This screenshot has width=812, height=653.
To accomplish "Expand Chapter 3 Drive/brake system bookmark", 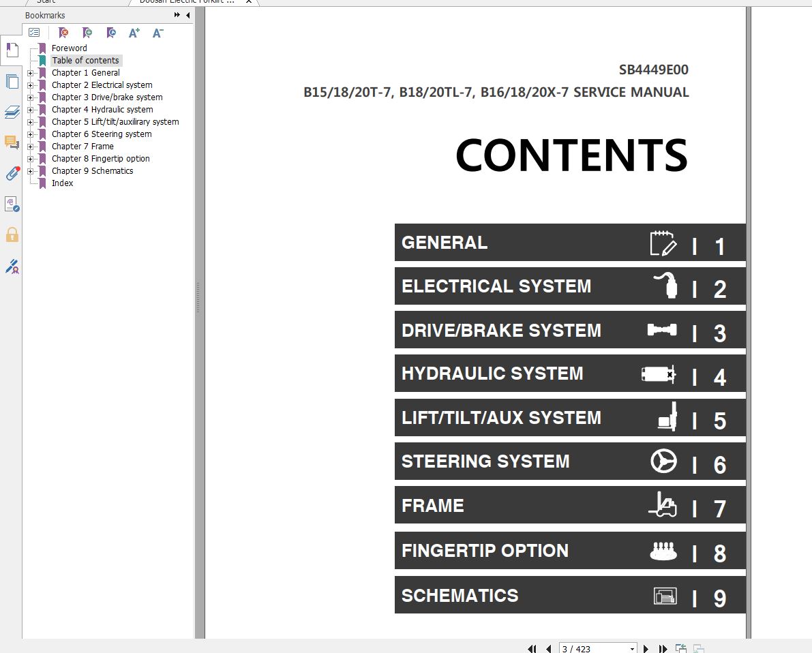I will pos(30,97).
